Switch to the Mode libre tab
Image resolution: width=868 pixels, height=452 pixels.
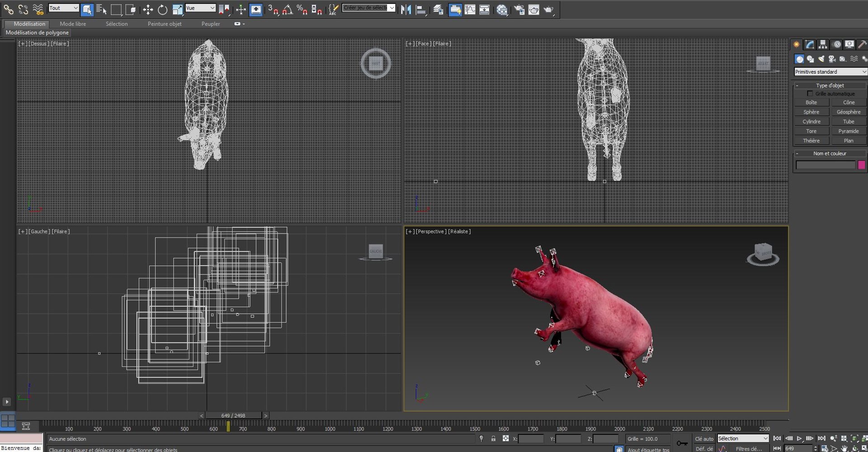tap(73, 24)
